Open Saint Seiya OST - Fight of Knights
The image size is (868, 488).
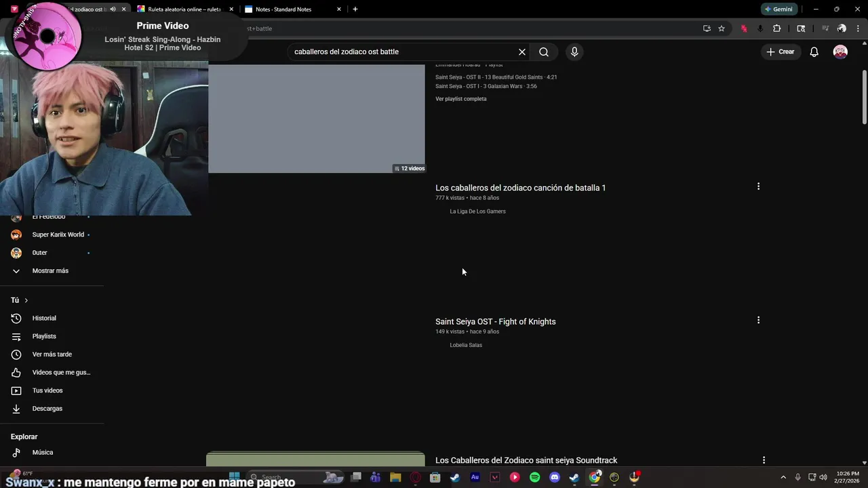tap(495, 322)
